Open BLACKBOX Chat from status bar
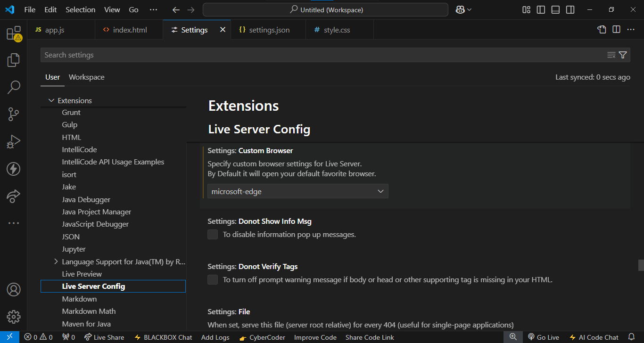This screenshot has width=644, height=343. click(163, 337)
